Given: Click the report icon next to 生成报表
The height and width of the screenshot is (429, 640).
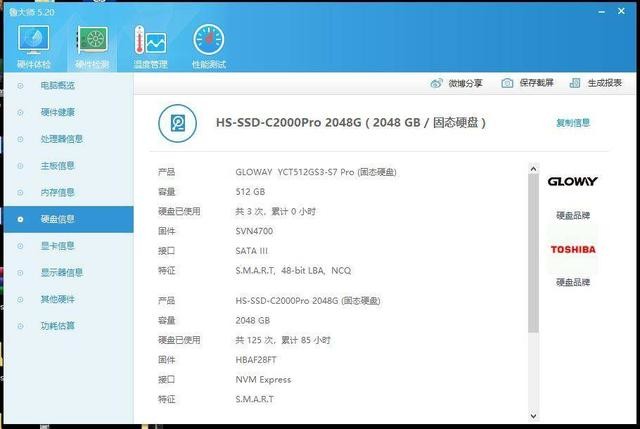Looking at the screenshot, I should point(575,83).
